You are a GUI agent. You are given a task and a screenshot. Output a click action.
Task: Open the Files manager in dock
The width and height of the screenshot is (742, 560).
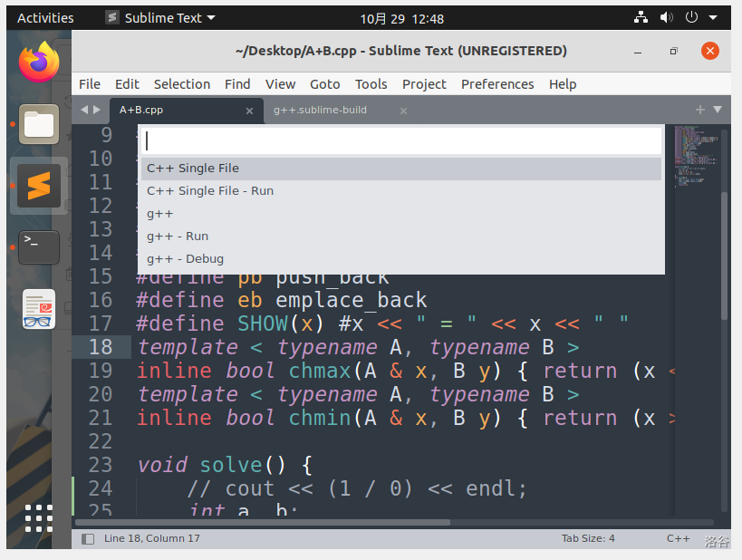pyautogui.click(x=39, y=124)
